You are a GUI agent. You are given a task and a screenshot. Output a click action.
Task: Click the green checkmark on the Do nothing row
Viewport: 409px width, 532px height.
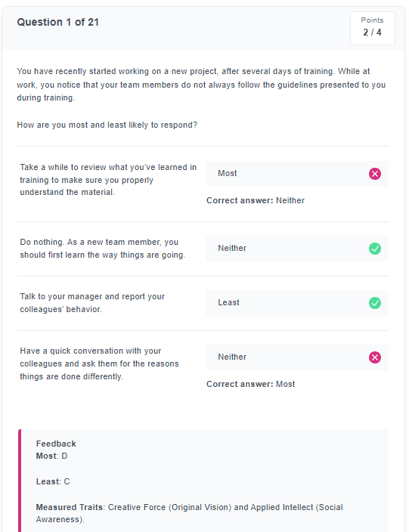(375, 249)
